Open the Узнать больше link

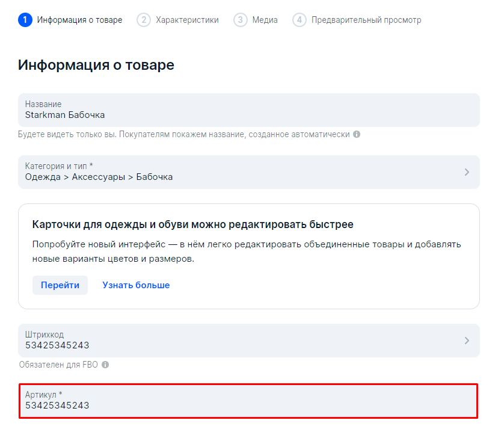click(x=136, y=285)
